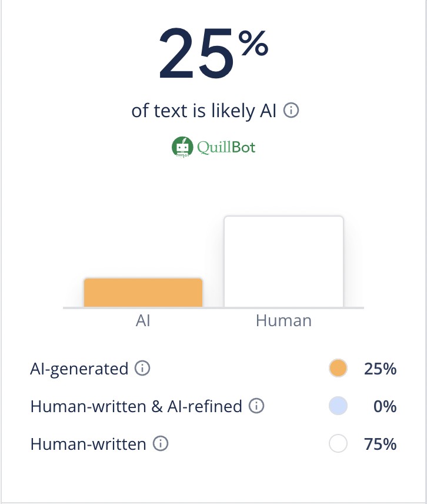427x504 pixels.
Task: Click info icon beside 'of text is likely AI'
Action: 291,111
